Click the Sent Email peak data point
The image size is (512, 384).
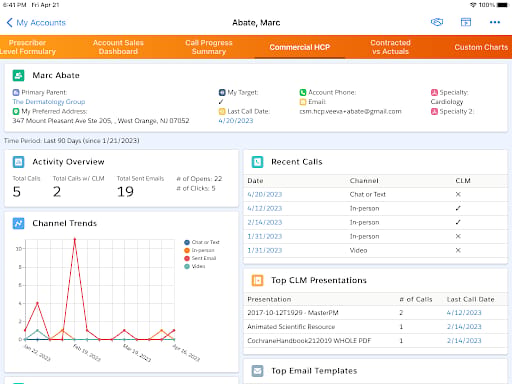pyautogui.click(x=75, y=239)
